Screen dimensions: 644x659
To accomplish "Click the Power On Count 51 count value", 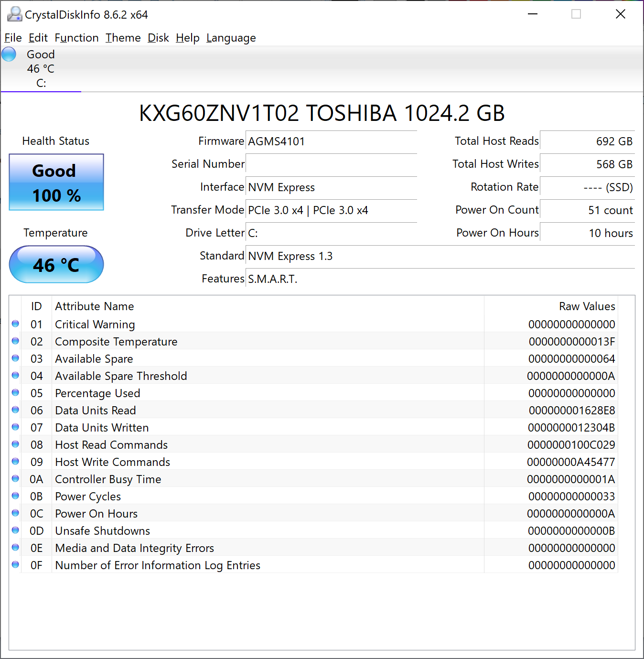I will 588,210.
